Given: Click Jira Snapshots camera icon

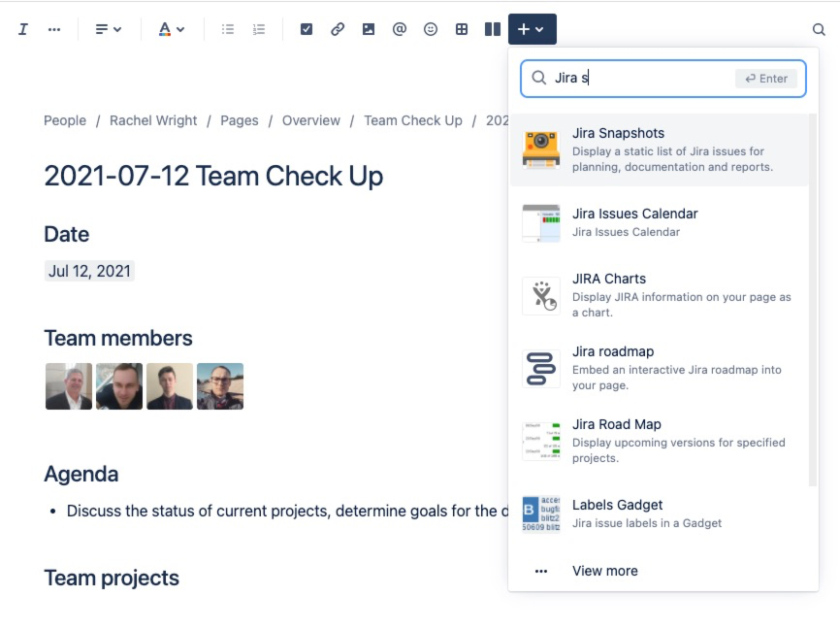Looking at the screenshot, I should (x=541, y=149).
